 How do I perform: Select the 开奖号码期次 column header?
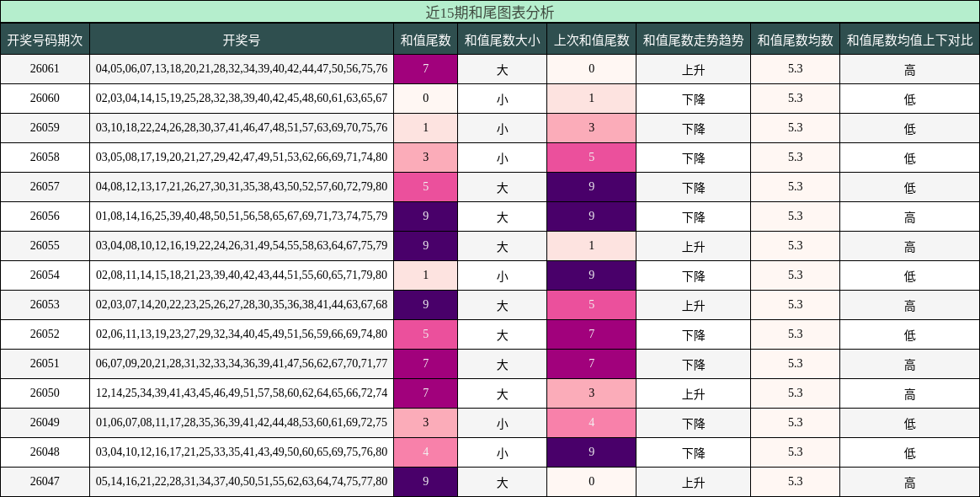[45, 40]
